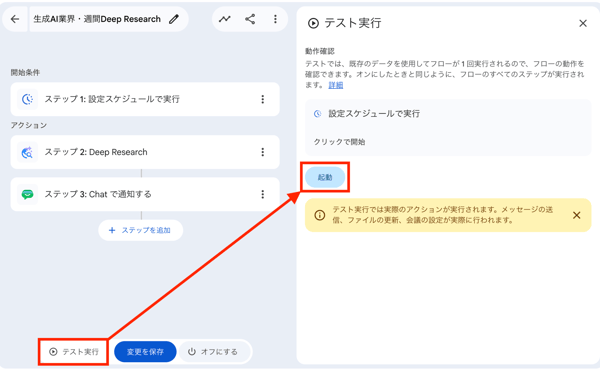Open the top toolbar three-dot menu
Screen dimensions: 600x374
click(x=276, y=19)
